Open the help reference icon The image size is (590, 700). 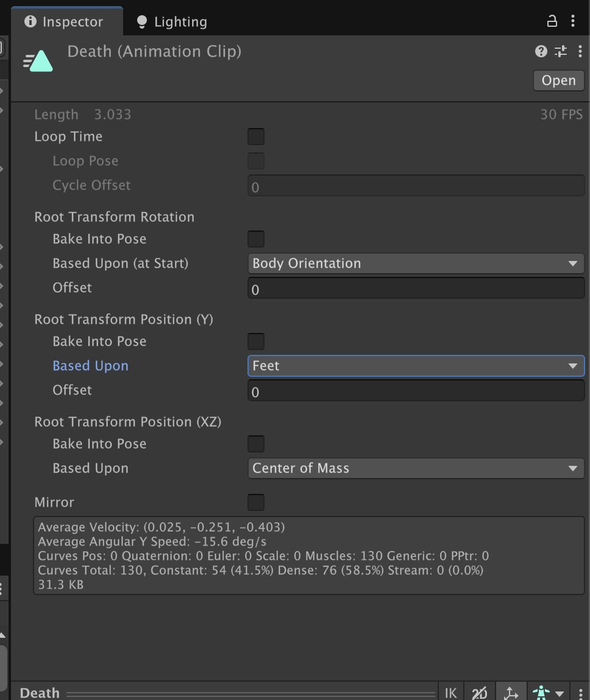tap(541, 51)
